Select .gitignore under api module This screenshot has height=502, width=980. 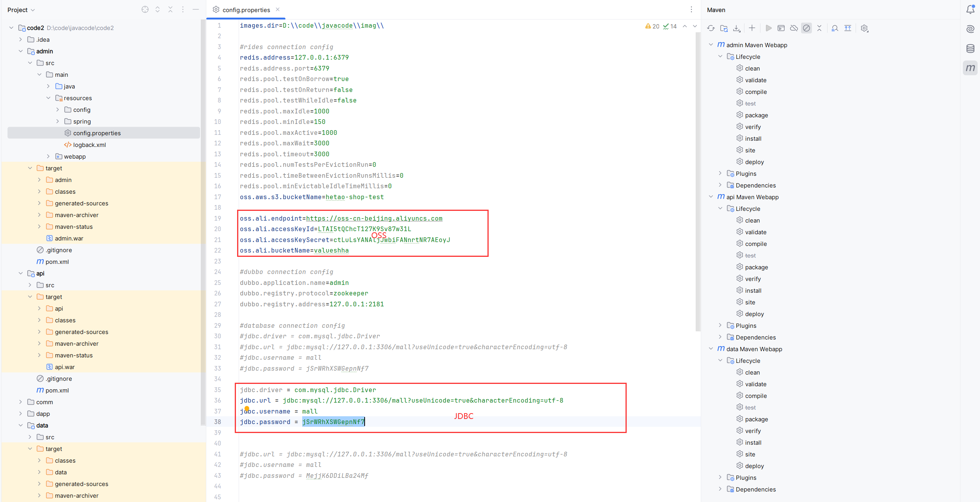[58, 378]
